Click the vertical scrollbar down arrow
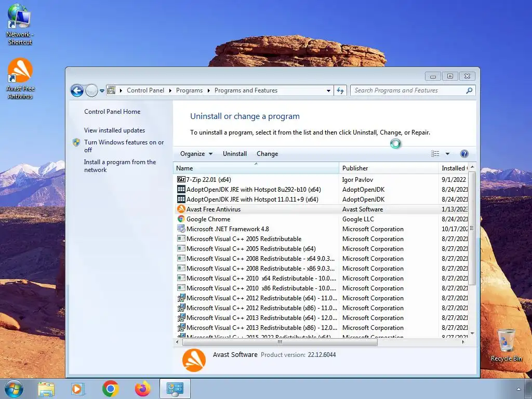 472,334
